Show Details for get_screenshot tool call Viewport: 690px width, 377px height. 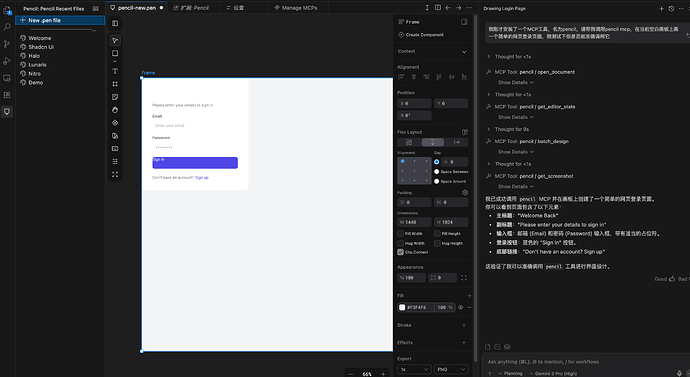(516, 187)
